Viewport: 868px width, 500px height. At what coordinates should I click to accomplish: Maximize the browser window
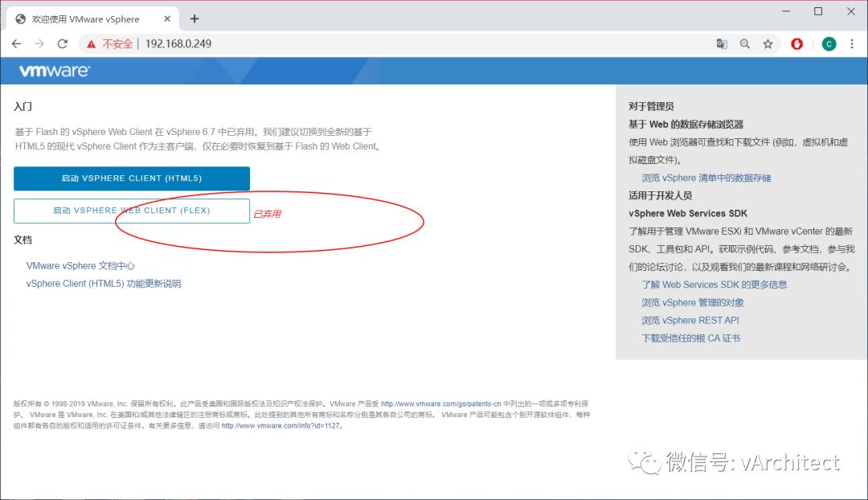[x=818, y=11]
